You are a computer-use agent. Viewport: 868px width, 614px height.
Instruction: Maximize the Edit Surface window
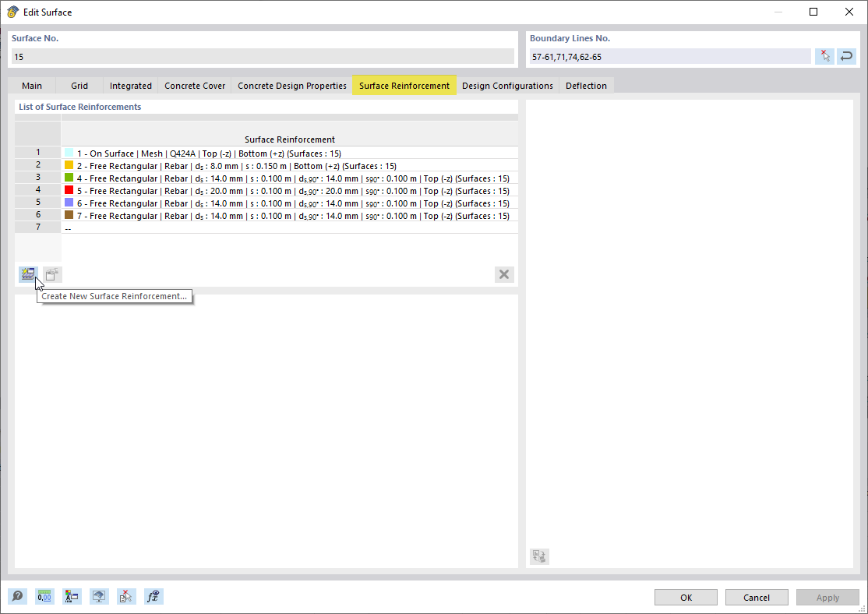pos(813,12)
